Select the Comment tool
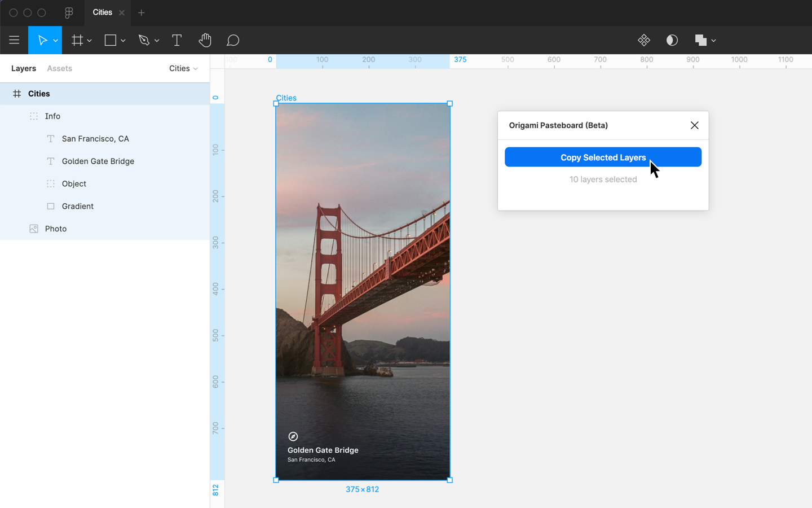 tap(233, 40)
